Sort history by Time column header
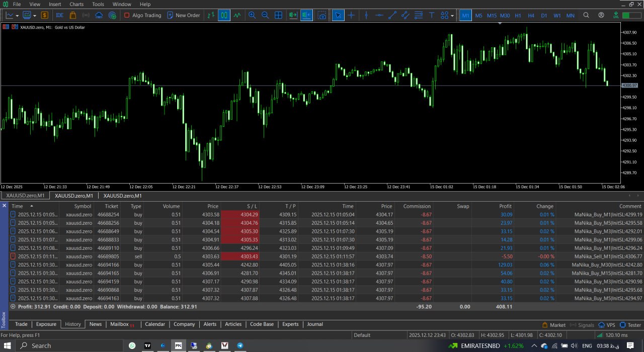The image size is (644, 352). click(17, 206)
